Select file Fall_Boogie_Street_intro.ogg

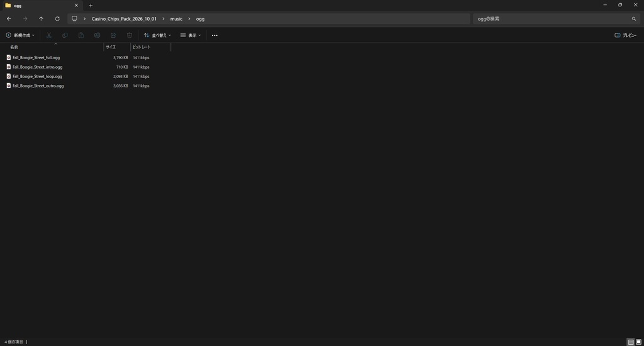click(37, 67)
